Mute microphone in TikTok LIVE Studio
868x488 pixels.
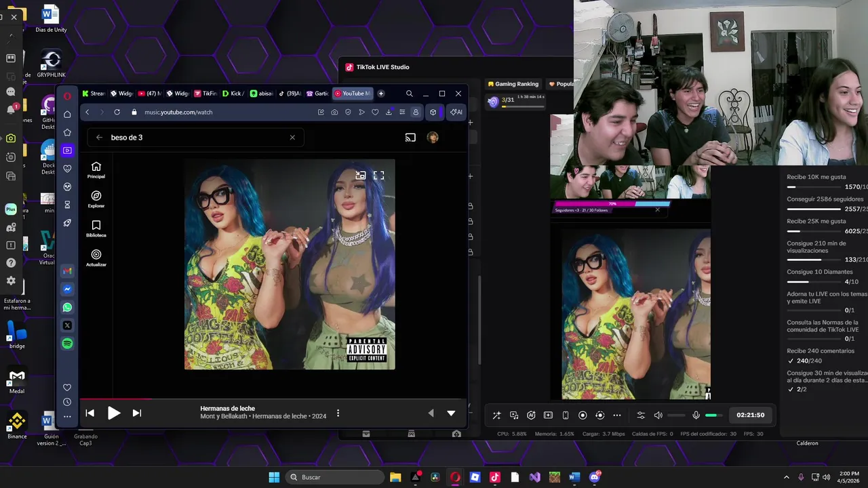pyautogui.click(x=696, y=415)
